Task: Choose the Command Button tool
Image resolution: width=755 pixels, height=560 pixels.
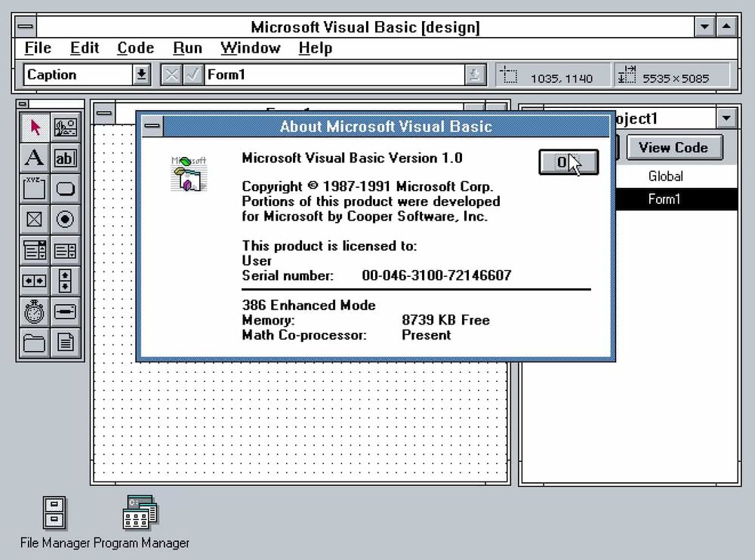Action: coord(65,189)
